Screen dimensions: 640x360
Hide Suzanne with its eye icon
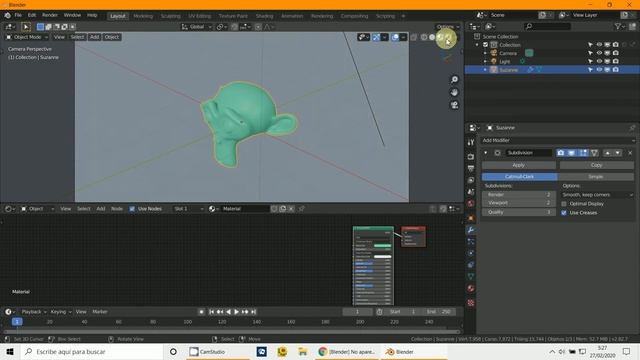coord(599,70)
